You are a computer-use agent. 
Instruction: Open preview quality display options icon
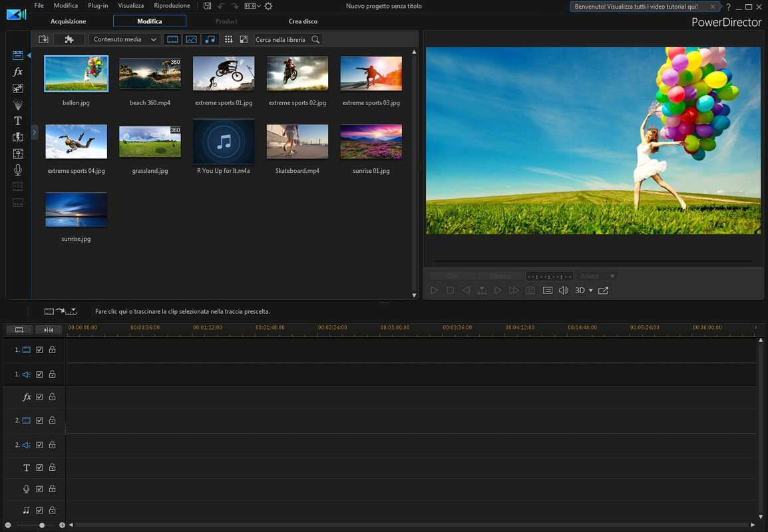[x=548, y=291]
